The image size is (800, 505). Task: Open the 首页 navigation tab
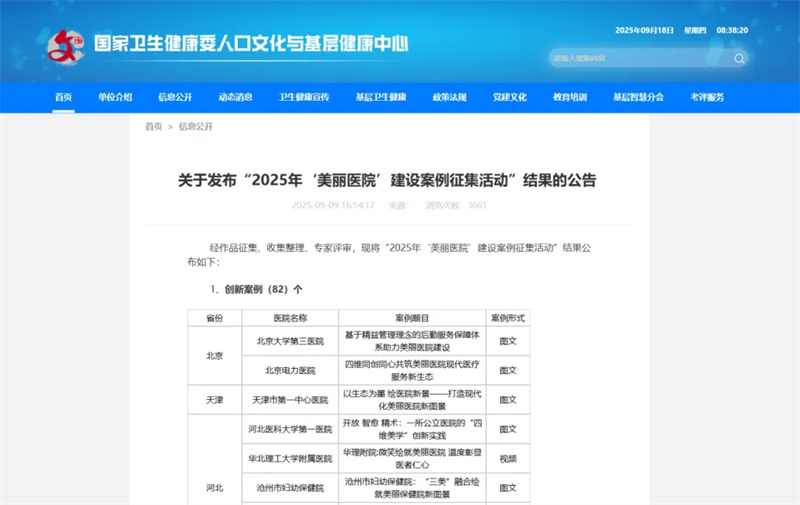click(64, 97)
